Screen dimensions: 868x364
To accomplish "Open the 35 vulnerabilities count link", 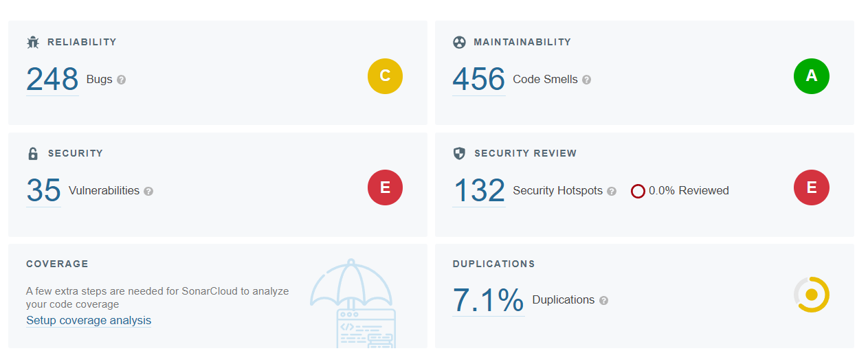I will coord(44,190).
